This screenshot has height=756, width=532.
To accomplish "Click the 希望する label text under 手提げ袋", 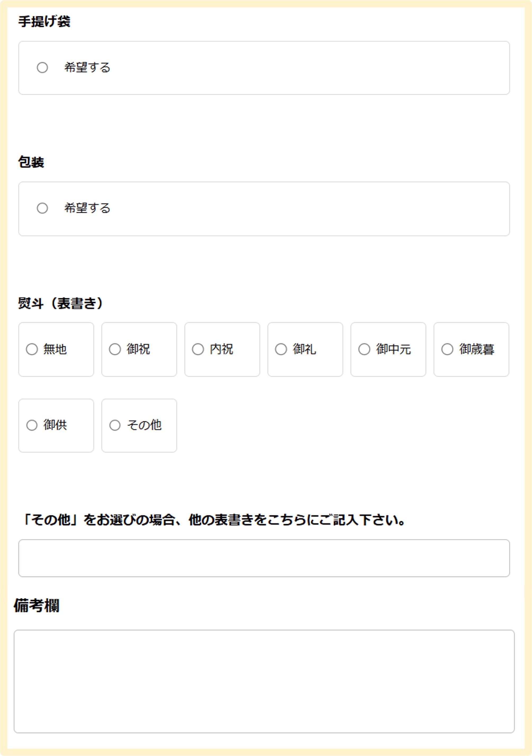I will [x=87, y=68].
